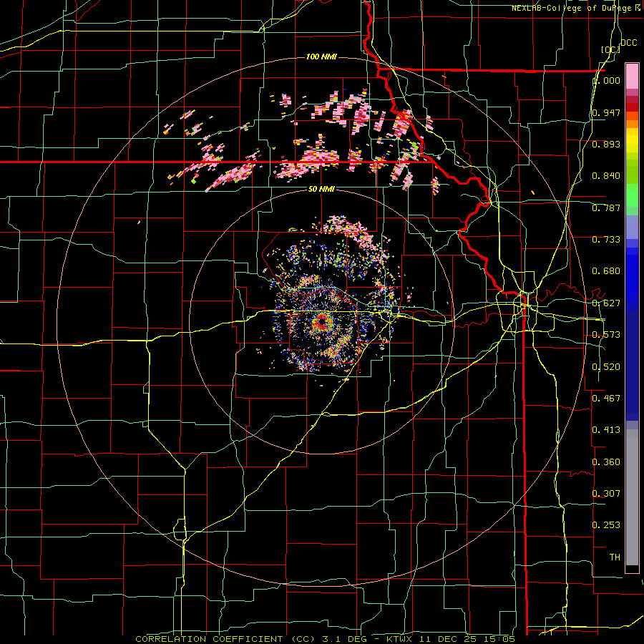Click the 0.253 color scale label
This screenshot has width=644, height=644.
[x=606, y=525]
